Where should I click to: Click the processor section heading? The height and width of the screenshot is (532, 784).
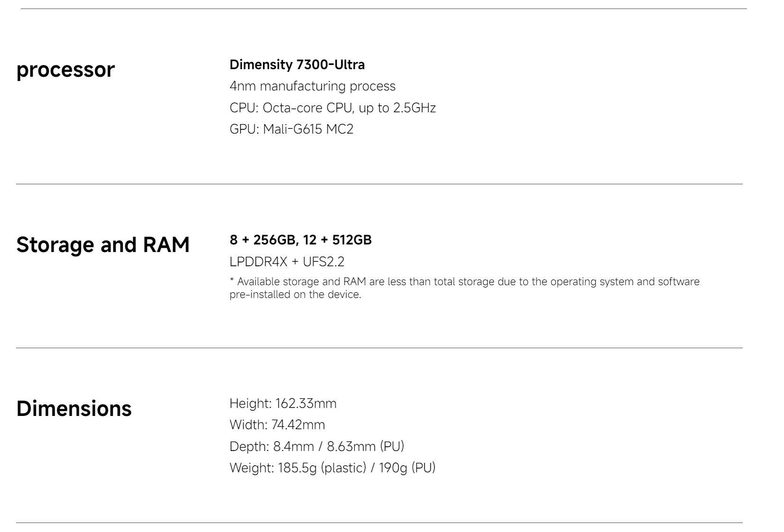click(65, 70)
